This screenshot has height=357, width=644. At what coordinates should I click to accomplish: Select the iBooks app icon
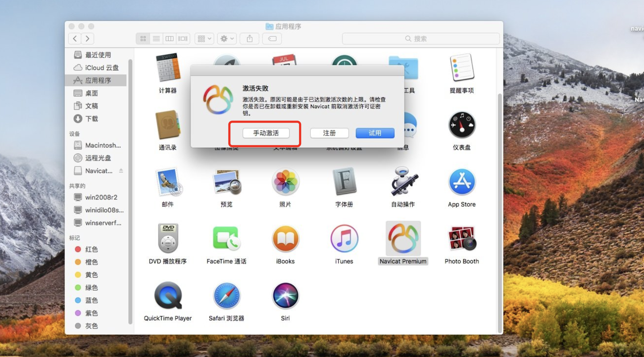[x=285, y=238]
